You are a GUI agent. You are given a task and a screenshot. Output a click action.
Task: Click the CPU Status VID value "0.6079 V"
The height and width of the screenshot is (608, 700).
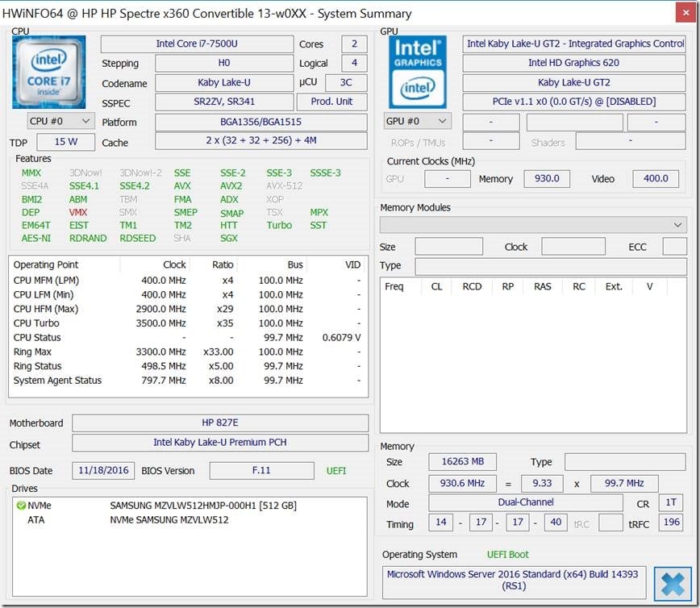pos(341,338)
